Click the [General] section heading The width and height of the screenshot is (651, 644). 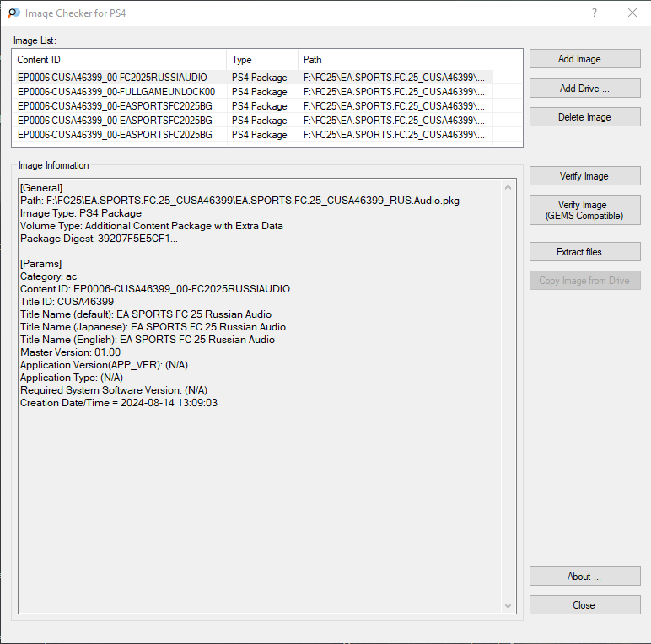tap(41, 188)
